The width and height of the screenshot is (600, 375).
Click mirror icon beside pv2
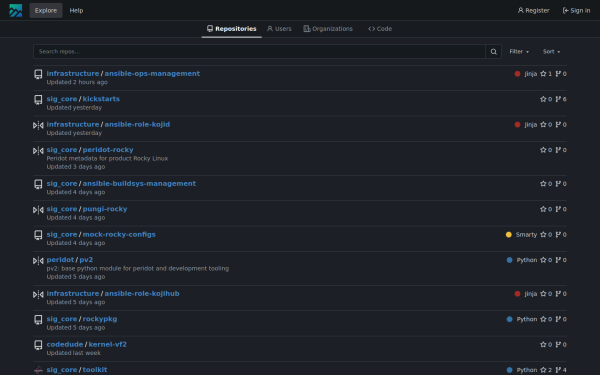[38, 261]
